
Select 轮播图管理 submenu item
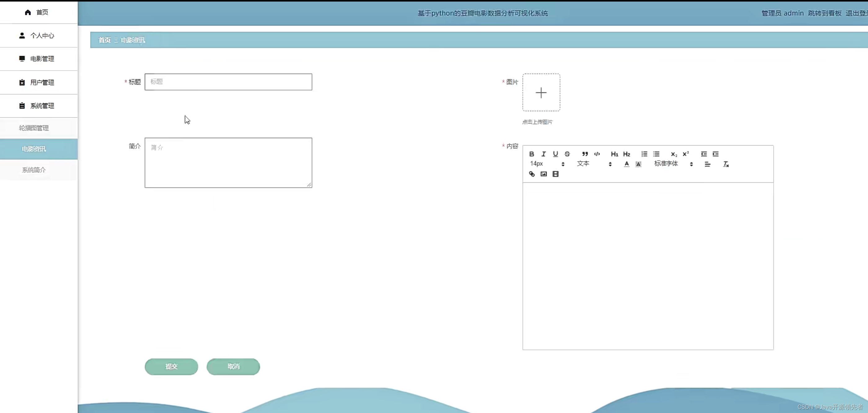point(34,128)
